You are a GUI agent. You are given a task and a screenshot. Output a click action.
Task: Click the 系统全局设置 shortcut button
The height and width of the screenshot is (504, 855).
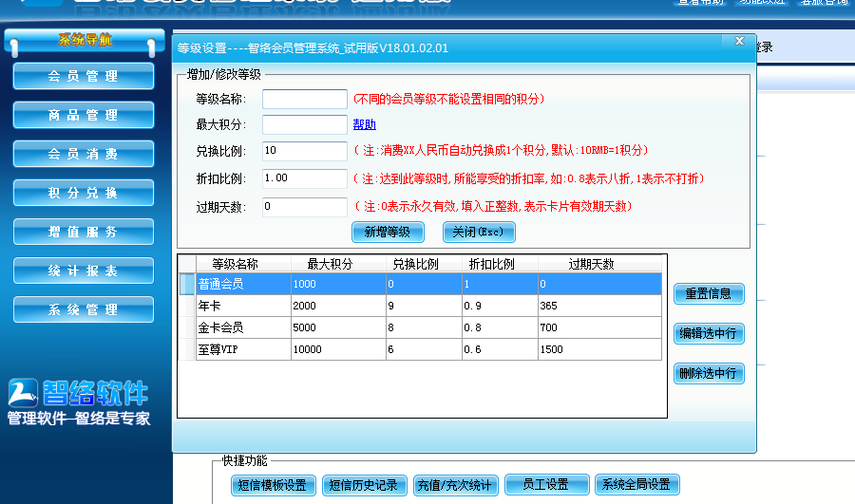point(636,484)
